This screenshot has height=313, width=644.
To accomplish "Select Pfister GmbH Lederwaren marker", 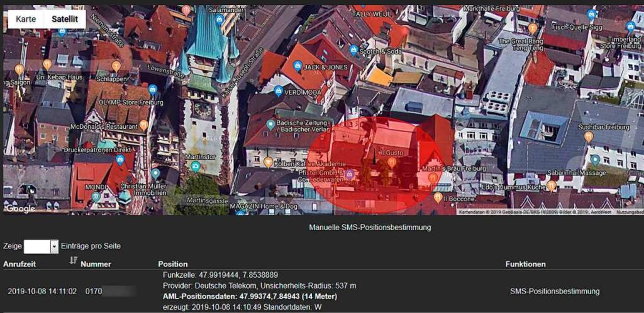I will click(349, 175).
